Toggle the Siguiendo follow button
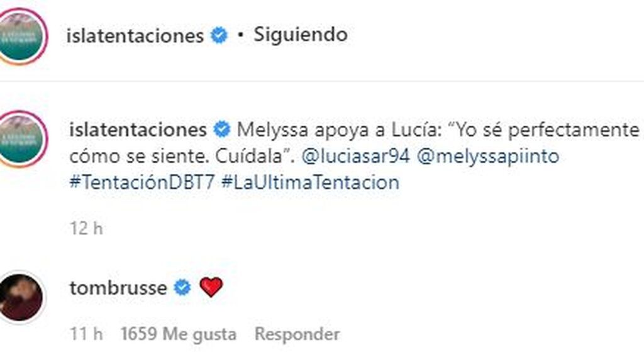Screen dimensions: 644x362 pos(300,35)
